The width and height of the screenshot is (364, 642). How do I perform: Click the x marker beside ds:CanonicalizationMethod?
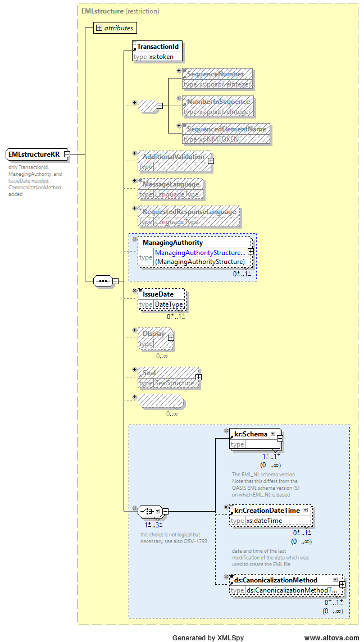[226, 576]
